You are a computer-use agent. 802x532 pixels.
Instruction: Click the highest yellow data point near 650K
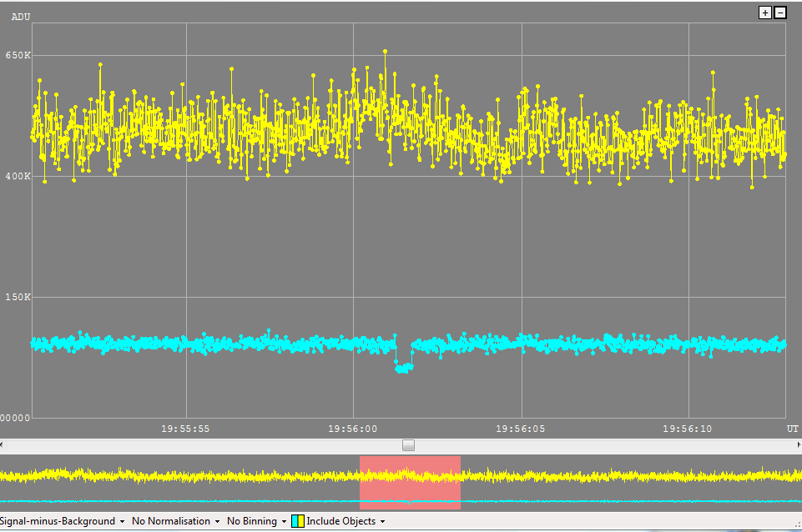[x=385, y=52]
